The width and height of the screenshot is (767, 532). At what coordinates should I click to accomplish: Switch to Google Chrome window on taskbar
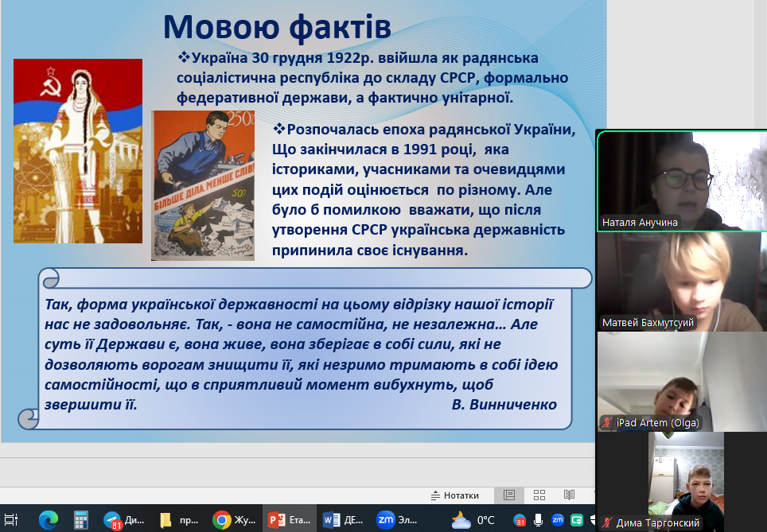tap(234, 519)
